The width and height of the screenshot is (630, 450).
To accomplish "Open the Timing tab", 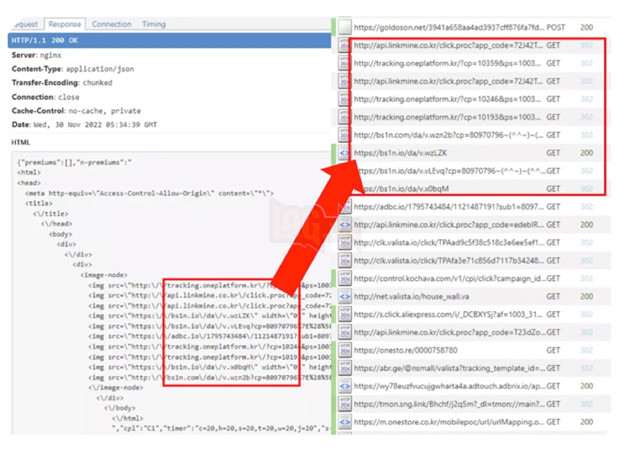I will click(x=153, y=24).
